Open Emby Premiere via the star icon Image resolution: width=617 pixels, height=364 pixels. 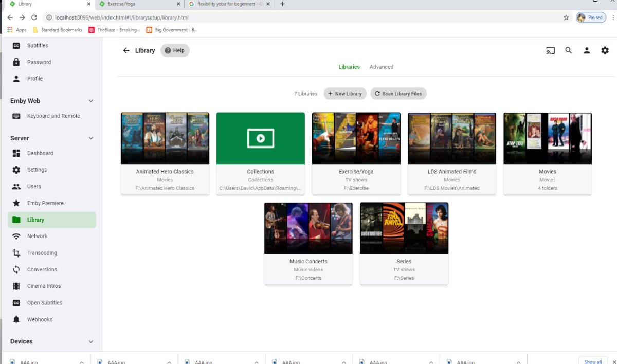(46, 203)
